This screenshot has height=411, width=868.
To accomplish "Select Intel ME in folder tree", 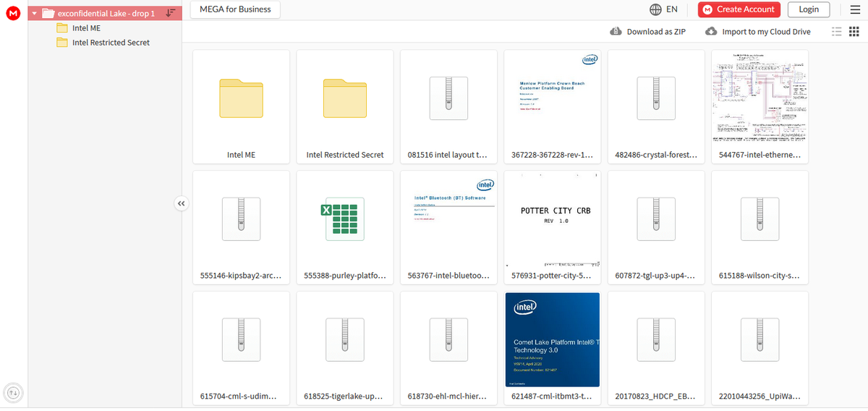I will (86, 28).
